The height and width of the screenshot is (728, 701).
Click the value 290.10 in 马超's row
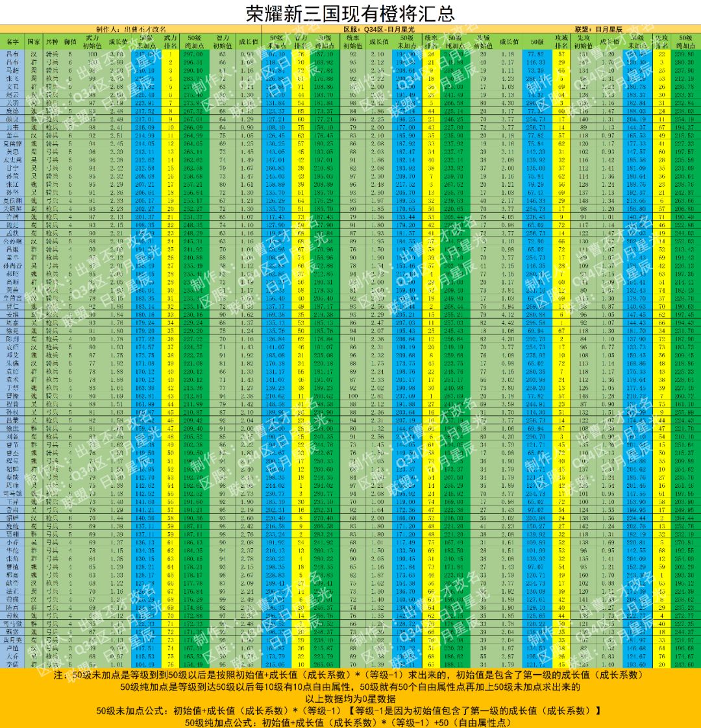(x=195, y=71)
